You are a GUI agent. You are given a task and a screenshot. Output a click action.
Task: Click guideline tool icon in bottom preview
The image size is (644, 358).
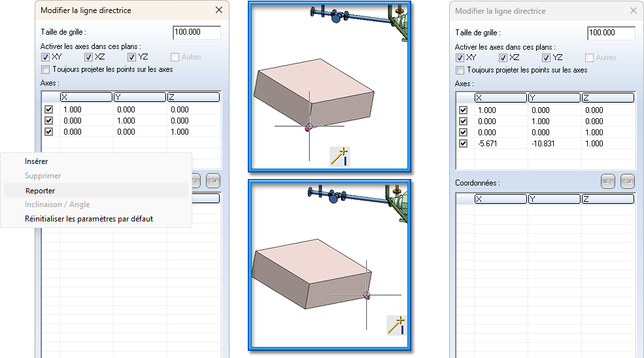click(396, 325)
